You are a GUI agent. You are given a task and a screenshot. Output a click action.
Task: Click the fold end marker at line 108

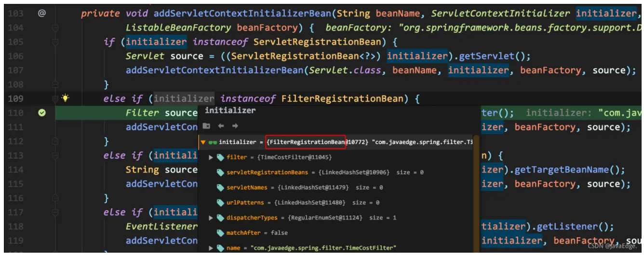click(x=55, y=84)
